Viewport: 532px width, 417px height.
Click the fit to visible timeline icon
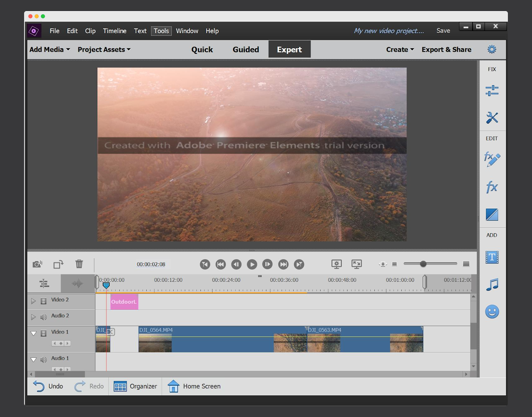pyautogui.click(x=383, y=264)
